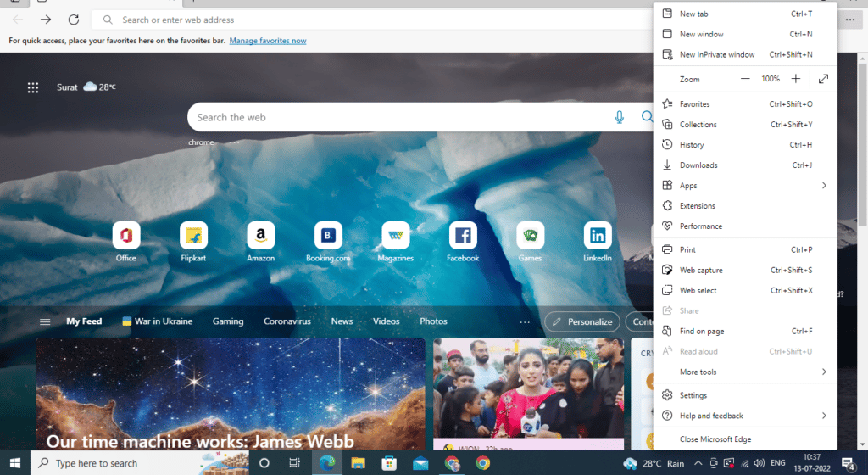
Task: Open Microsoft Edge from the taskbar
Action: [326, 463]
